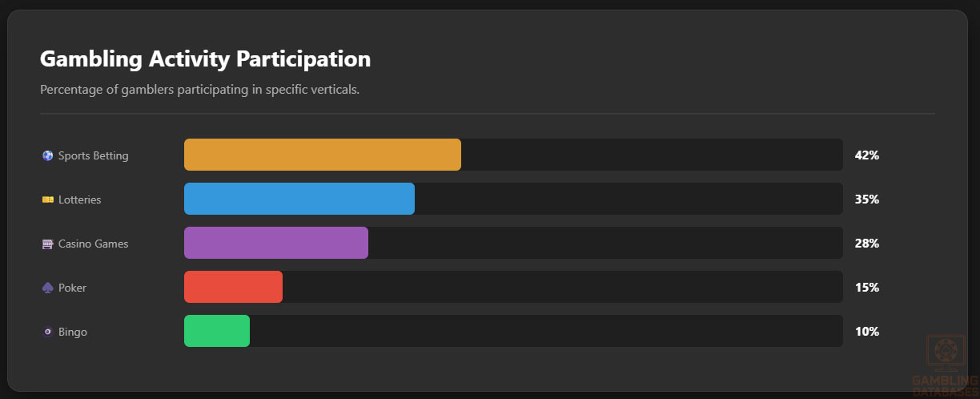This screenshot has height=399, width=980.
Task: Click the Bingo label text
Action: (x=73, y=332)
